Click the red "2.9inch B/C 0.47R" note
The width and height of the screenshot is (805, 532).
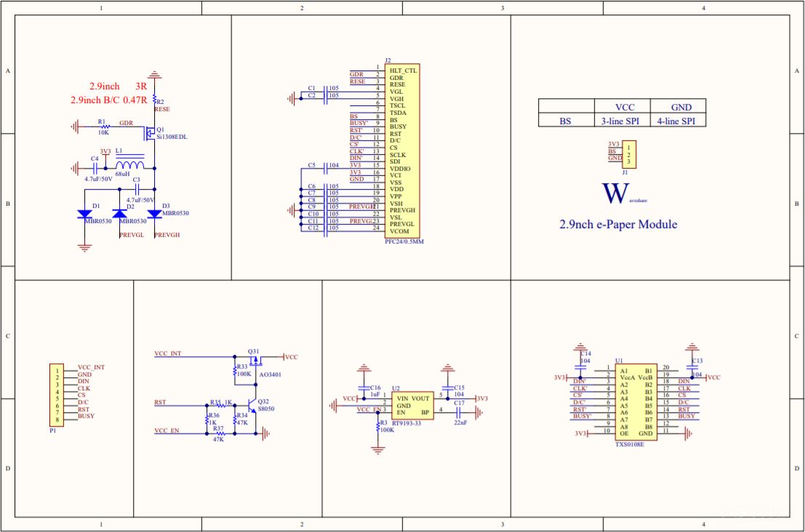(108, 100)
